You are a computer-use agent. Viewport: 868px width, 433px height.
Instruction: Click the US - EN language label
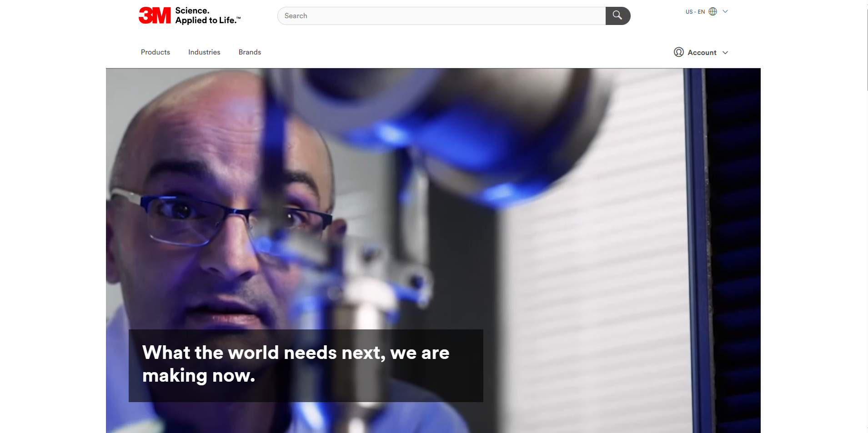[695, 12]
